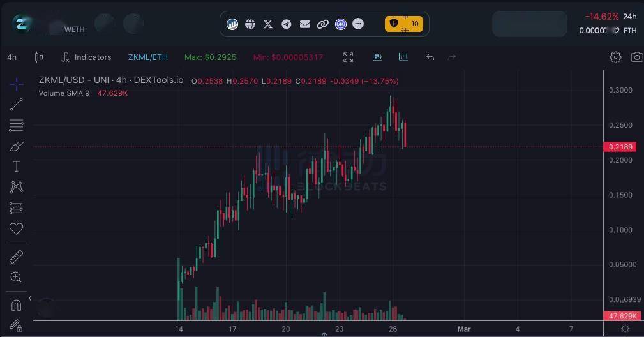Select the text annotation tool
This screenshot has width=644, height=337.
[x=17, y=167]
